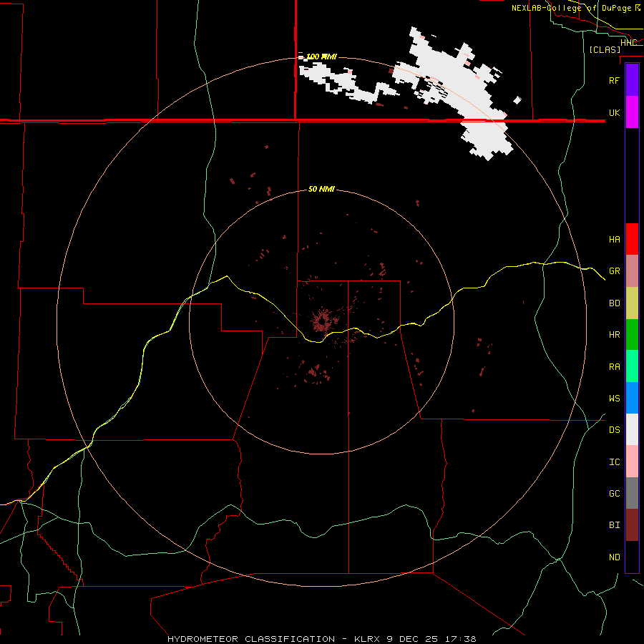Viewport: 644px width, 644px height.
Task: Click the magenta UK legend color swatch
Action: [x=632, y=112]
